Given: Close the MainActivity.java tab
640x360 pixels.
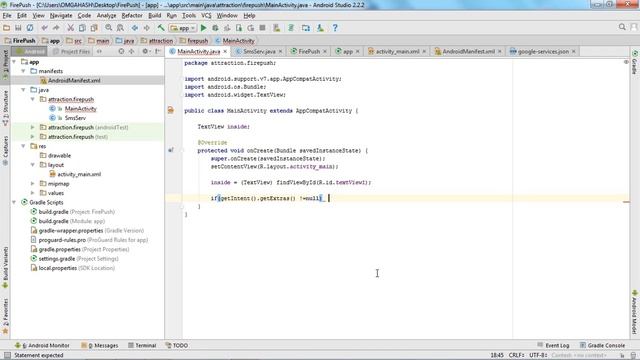Looking at the screenshot, I should point(225,51).
